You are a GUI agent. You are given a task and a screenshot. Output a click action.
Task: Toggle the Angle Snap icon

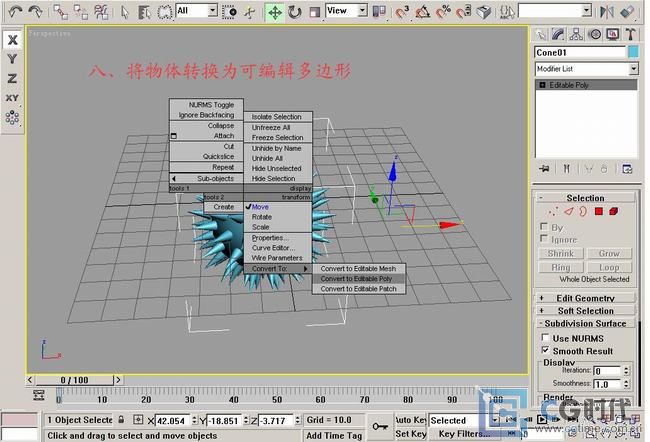tap(422, 12)
